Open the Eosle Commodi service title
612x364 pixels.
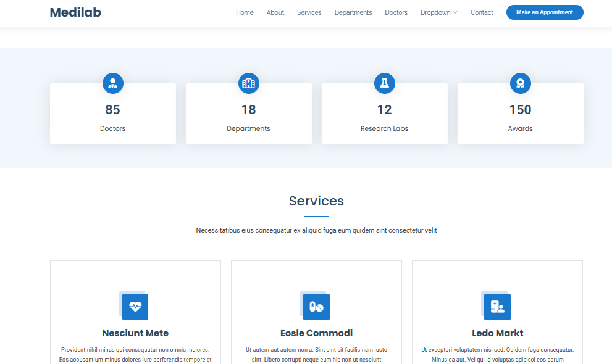(316, 333)
